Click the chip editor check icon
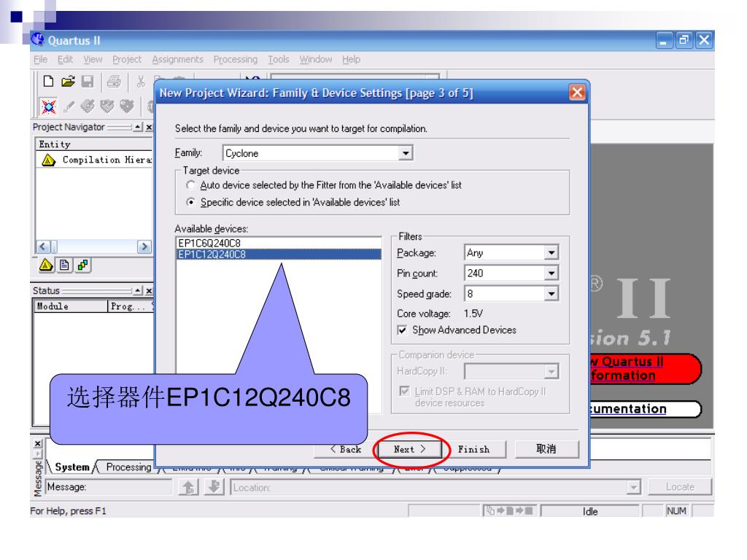Screen dimensions: 747x560 pyautogui.click(x=107, y=106)
